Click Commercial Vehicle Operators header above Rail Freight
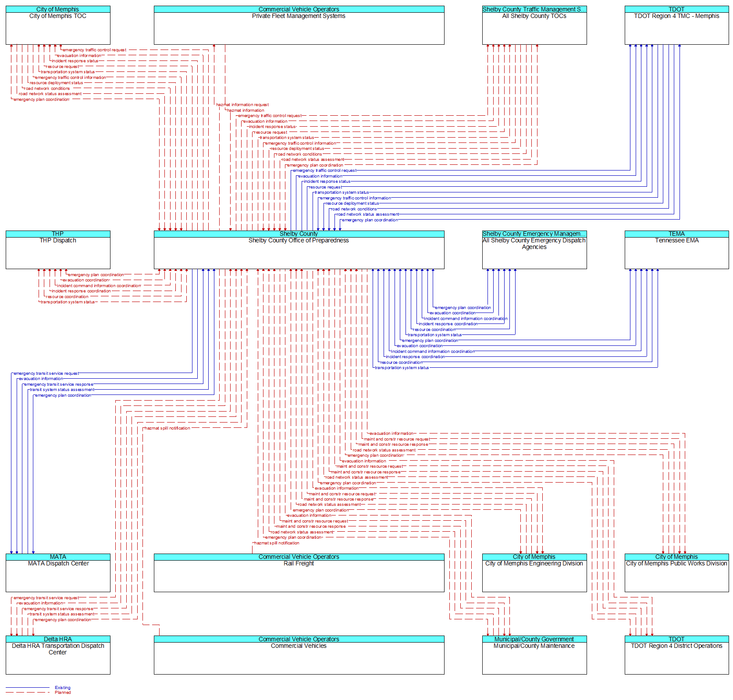Viewport: 733px width, 700px height. (x=299, y=557)
